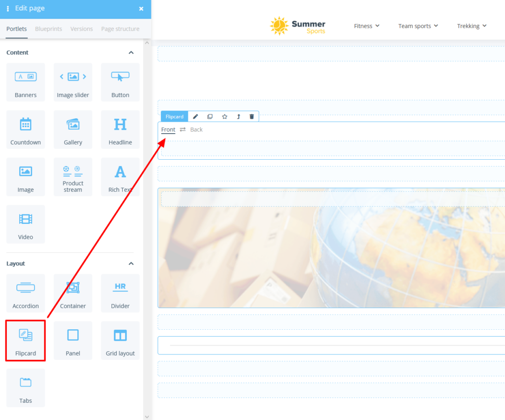
Task: Mark the Flipcard as favorite with the star
Action: pyautogui.click(x=225, y=116)
